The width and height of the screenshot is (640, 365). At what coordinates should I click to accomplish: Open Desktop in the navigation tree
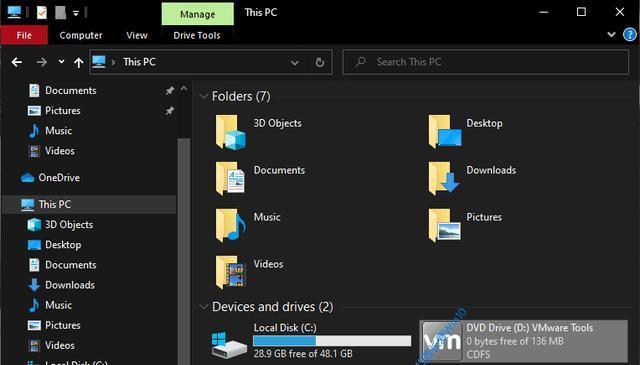(63, 245)
